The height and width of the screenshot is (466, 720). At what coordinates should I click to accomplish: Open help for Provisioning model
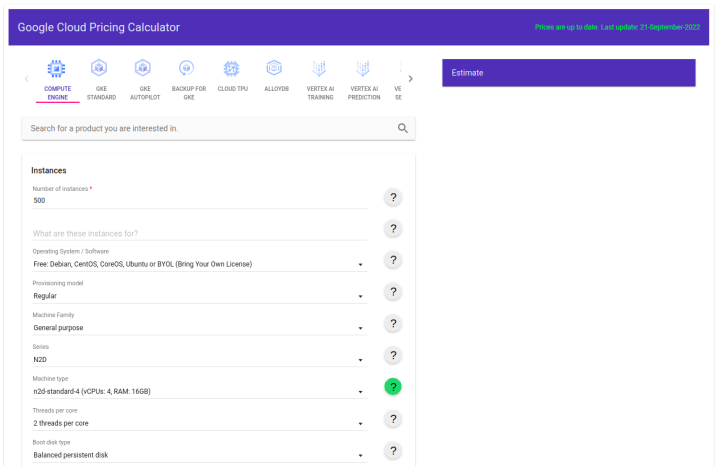[393, 292]
